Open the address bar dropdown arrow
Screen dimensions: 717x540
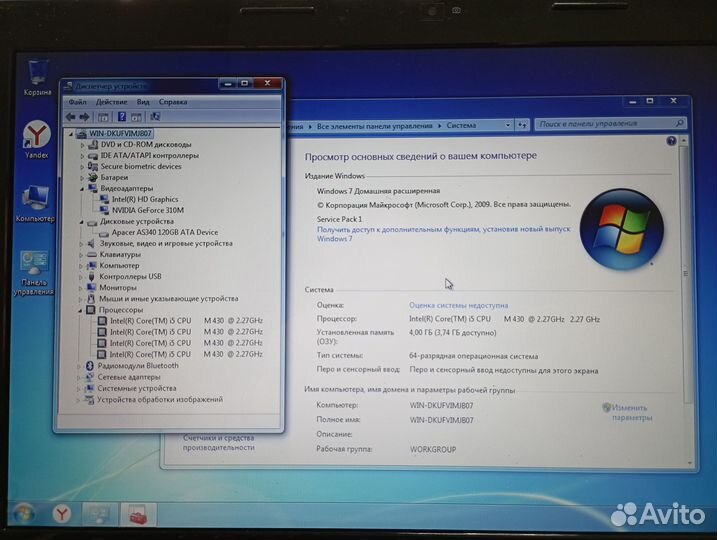point(508,125)
